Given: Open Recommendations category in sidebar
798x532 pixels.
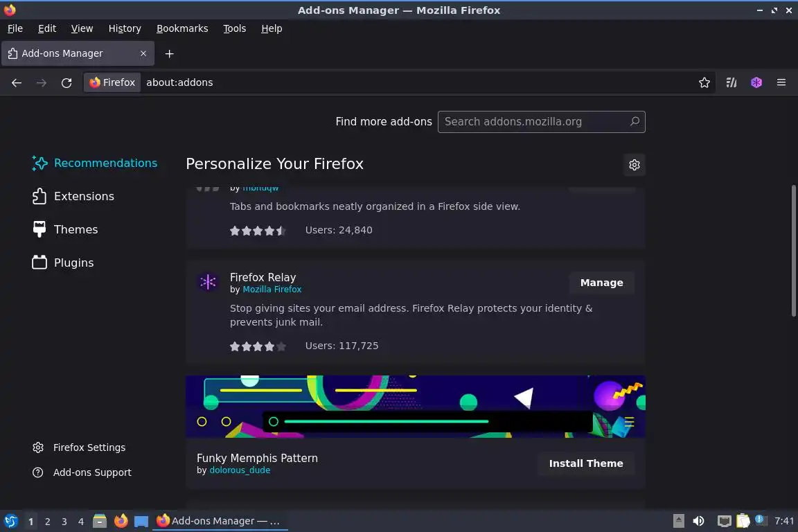Looking at the screenshot, I should pos(95,163).
